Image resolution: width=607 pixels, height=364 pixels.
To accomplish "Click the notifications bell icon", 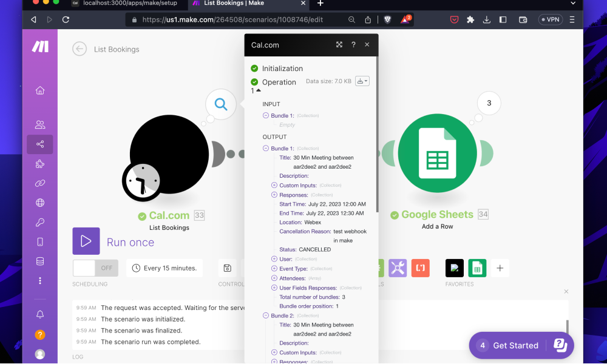I will 40,314.
